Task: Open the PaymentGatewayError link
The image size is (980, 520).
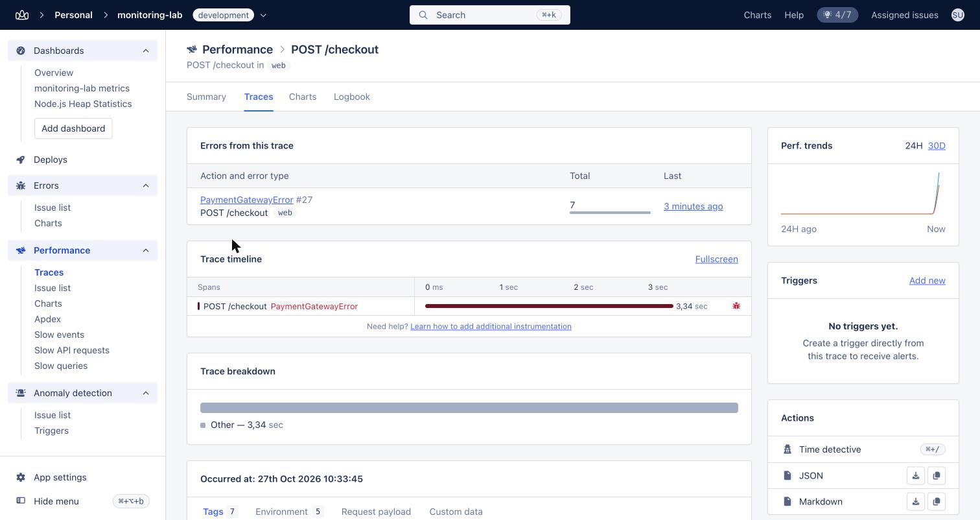Action: tap(246, 200)
